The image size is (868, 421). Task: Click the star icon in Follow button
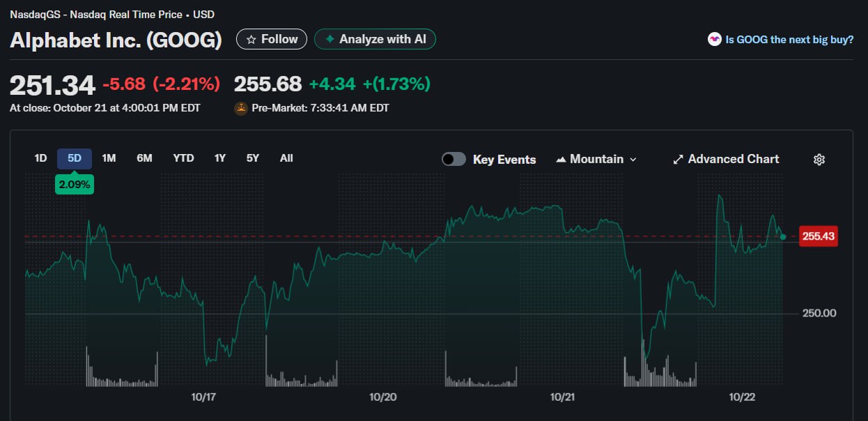coord(251,40)
